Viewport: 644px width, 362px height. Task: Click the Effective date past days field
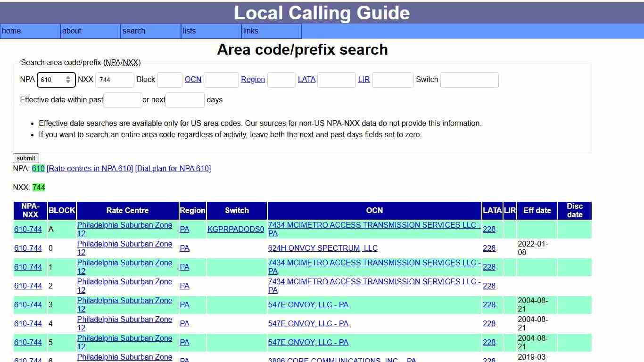tap(122, 100)
